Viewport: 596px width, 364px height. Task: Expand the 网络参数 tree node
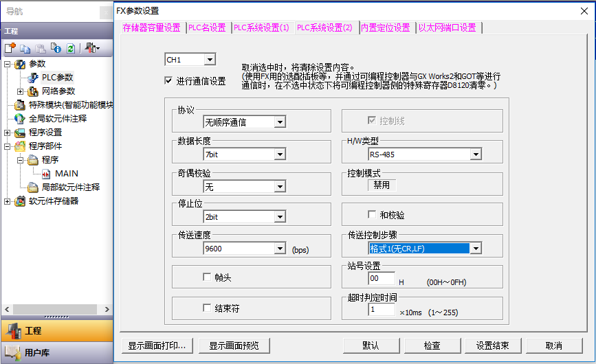20,91
